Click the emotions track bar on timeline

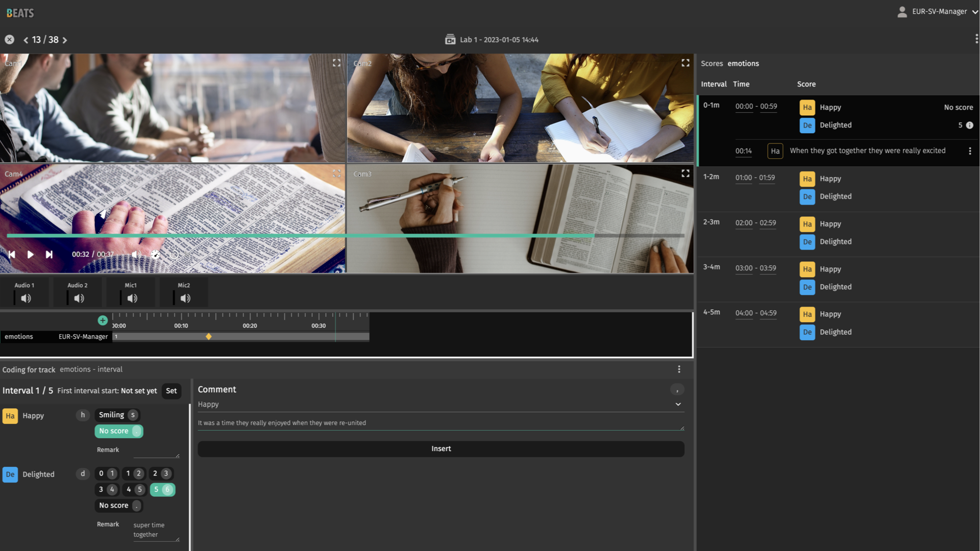click(x=240, y=337)
